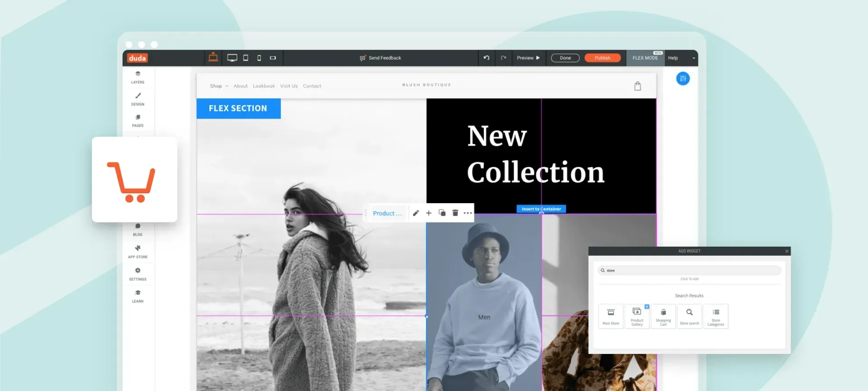Viewport: 868px width, 391px height.
Task: Delete the selected widget
Action: click(455, 213)
